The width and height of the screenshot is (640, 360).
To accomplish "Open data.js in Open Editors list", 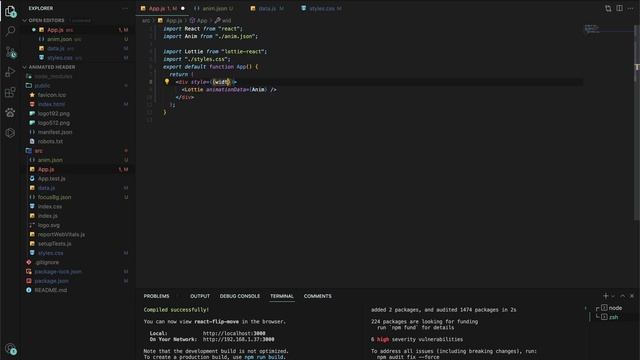I will (78, 49).
